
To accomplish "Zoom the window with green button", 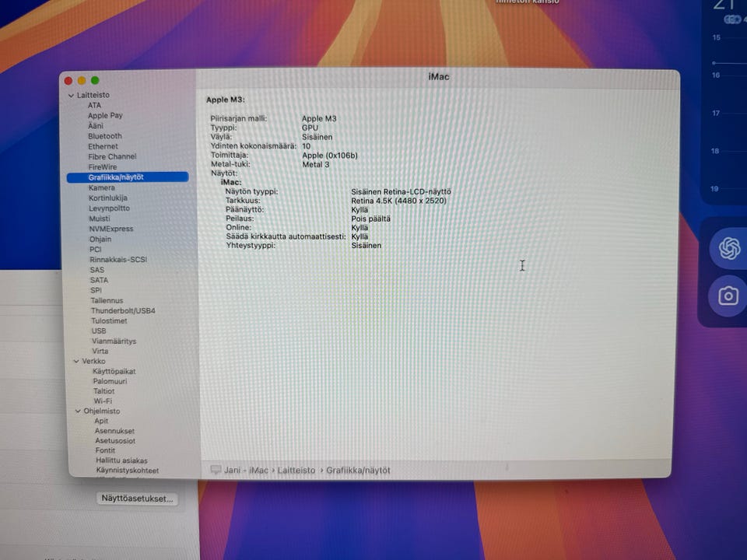I will 95,80.
